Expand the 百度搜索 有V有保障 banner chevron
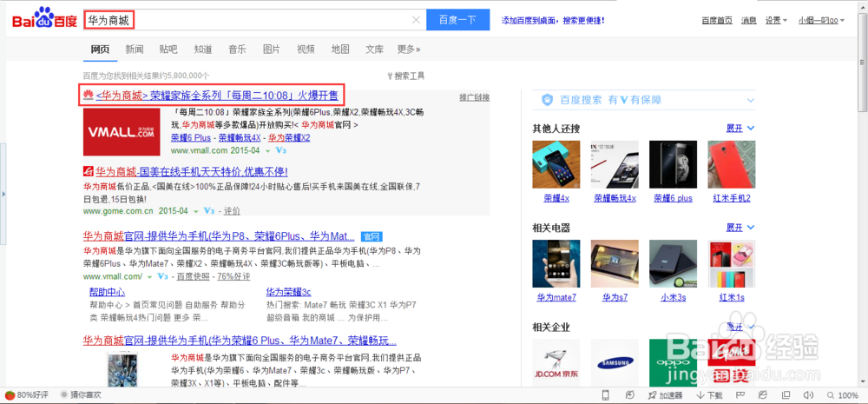This screenshot has width=868, height=404. coord(751,100)
